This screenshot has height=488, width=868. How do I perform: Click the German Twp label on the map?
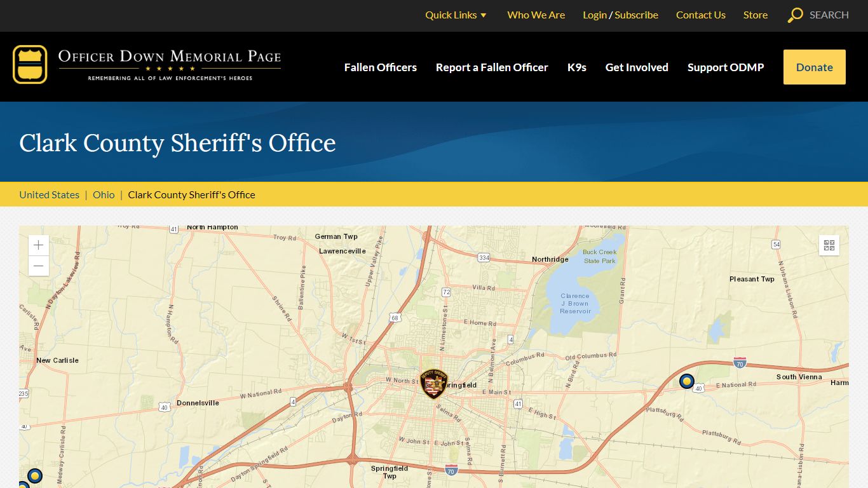[x=336, y=236]
